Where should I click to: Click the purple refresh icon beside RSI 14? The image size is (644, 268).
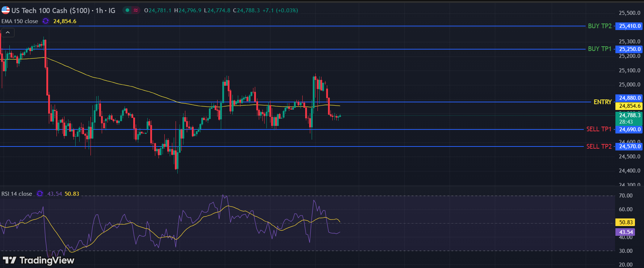(x=40, y=194)
